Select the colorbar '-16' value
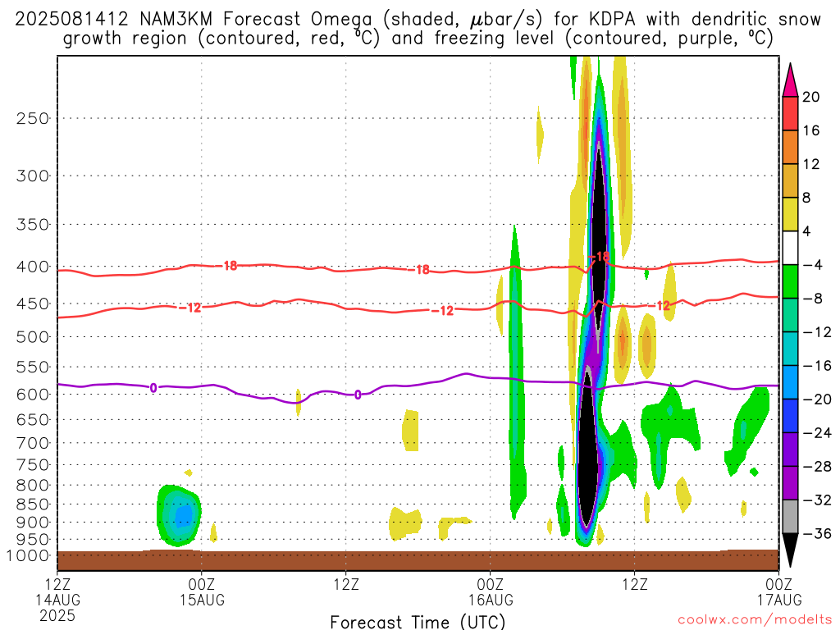This screenshot has width=840, height=630. (817, 366)
